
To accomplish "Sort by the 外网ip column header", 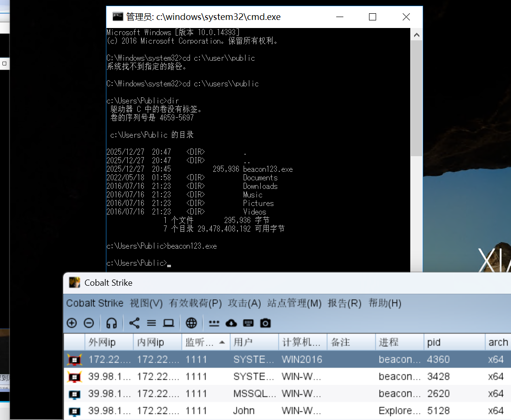I will coord(109,342).
